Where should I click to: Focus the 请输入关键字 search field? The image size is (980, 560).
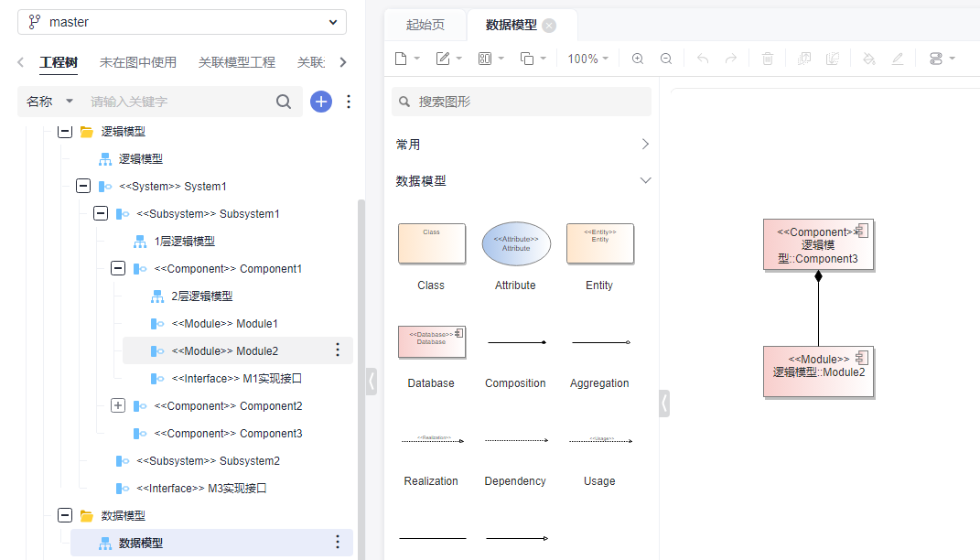[x=178, y=102]
